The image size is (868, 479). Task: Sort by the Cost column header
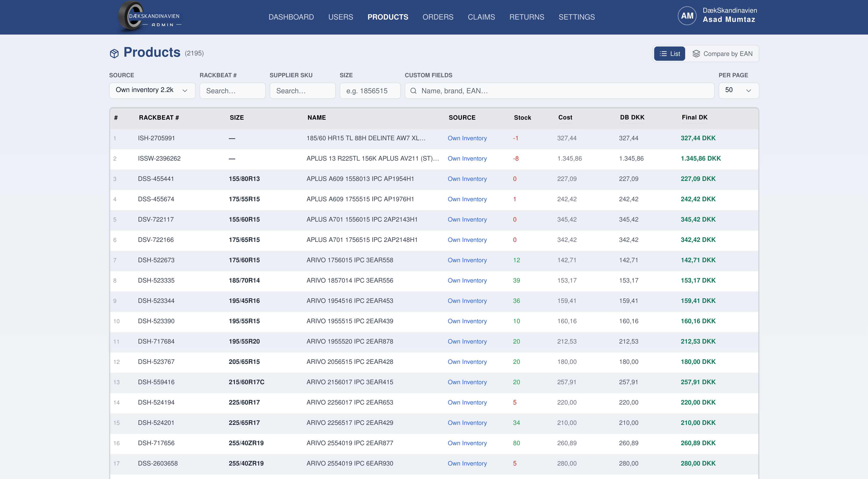pyautogui.click(x=565, y=117)
